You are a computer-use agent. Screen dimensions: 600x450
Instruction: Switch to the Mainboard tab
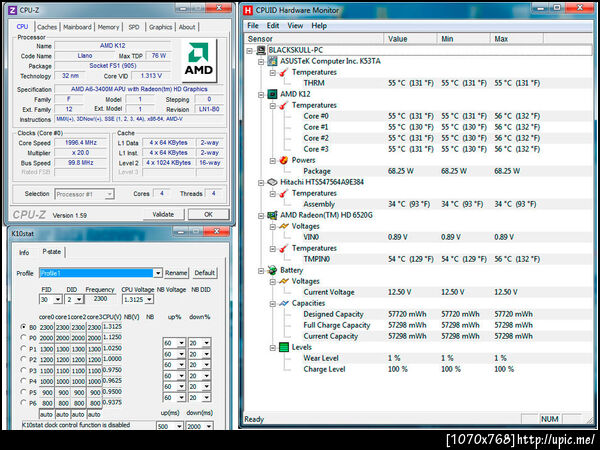[77, 27]
